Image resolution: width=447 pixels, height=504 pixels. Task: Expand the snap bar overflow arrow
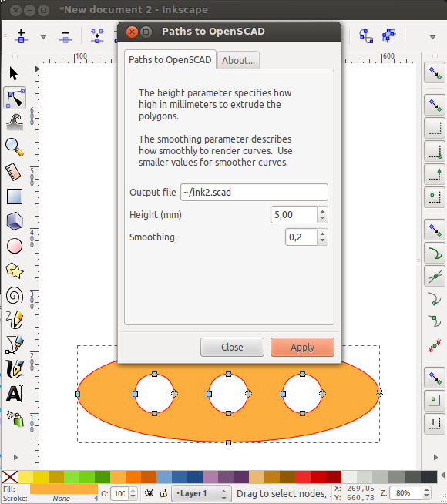tap(435, 457)
